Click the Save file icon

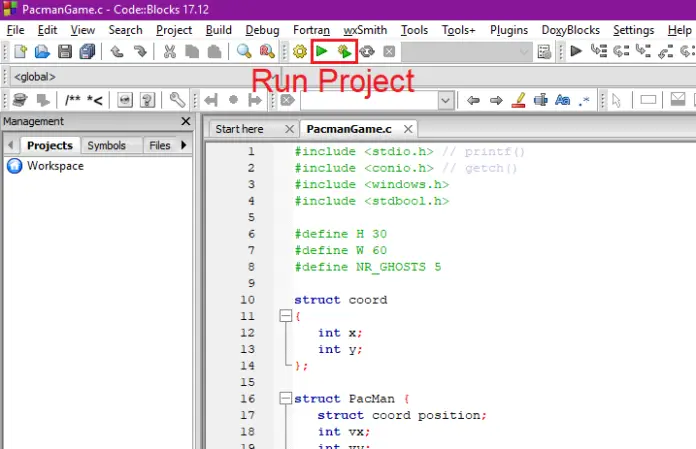click(65, 51)
